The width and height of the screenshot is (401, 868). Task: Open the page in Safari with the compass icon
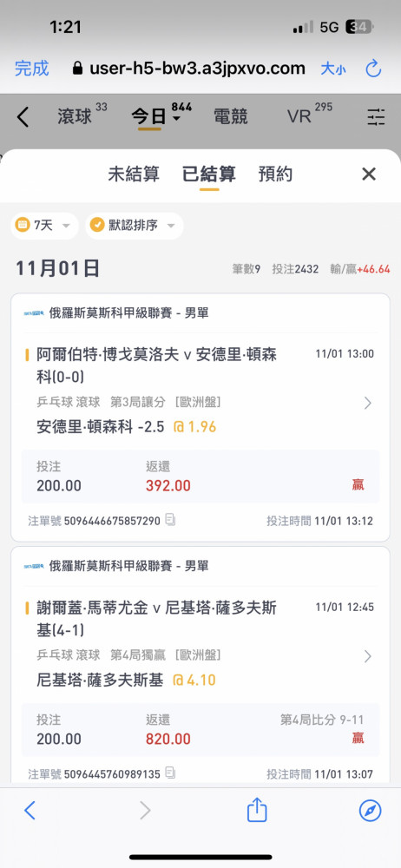(x=370, y=811)
